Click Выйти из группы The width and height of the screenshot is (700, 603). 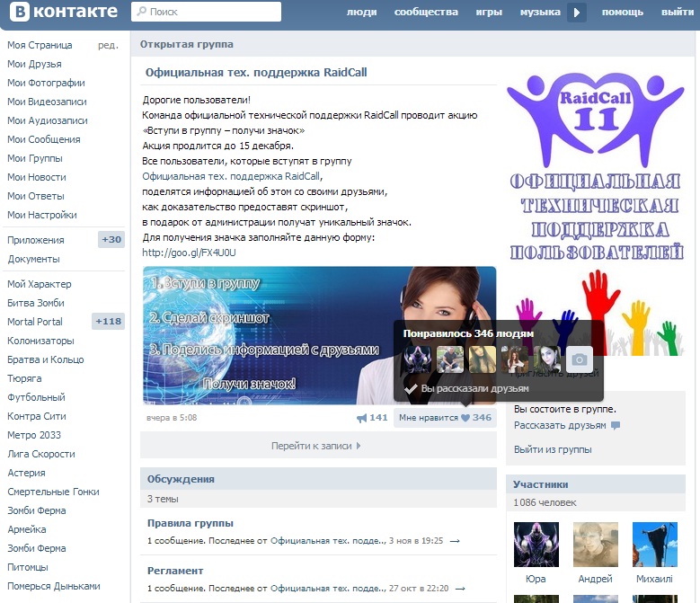[x=553, y=449]
